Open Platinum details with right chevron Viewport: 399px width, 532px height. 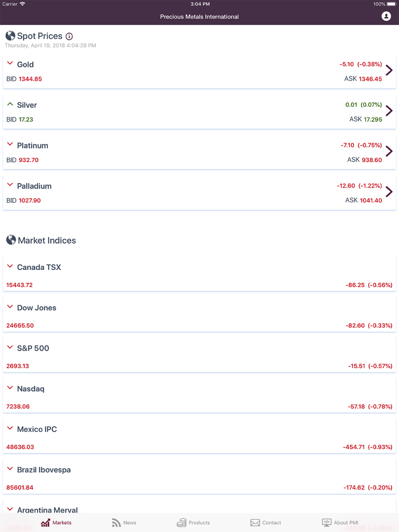click(x=389, y=152)
